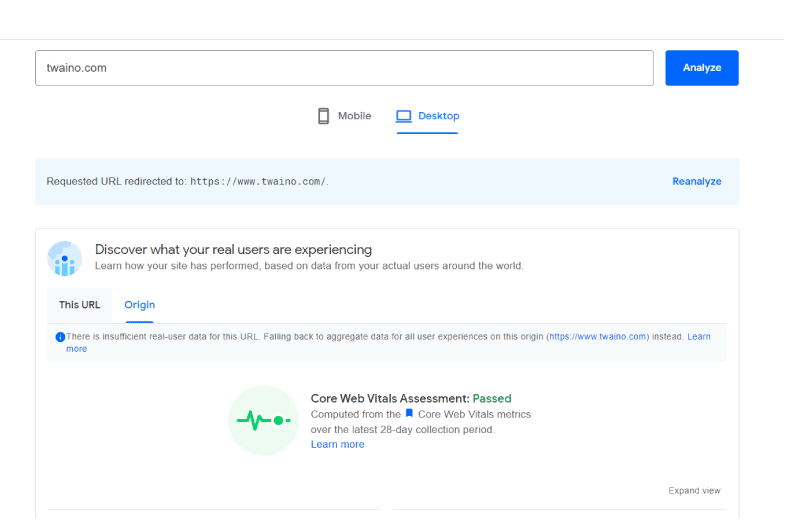Image resolution: width=800 pixels, height=530 pixels.
Task: Click the twaino.com URL input field
Action: pos(344,68)
